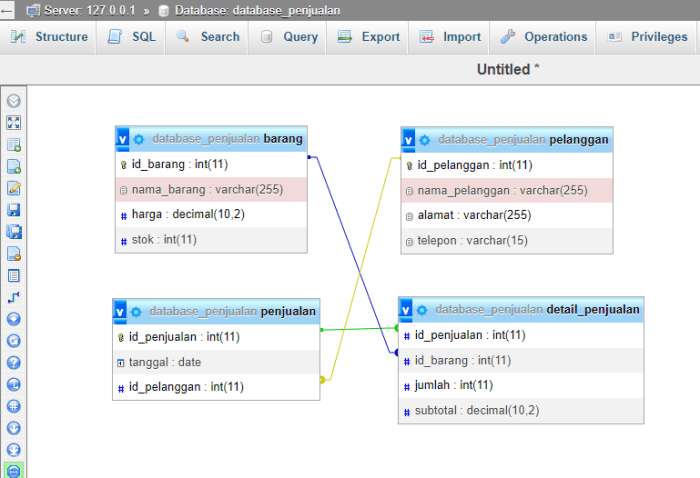Viewport: 700px width, 478px height.
Task: Open the Structure tab
Action: (49, 37)
